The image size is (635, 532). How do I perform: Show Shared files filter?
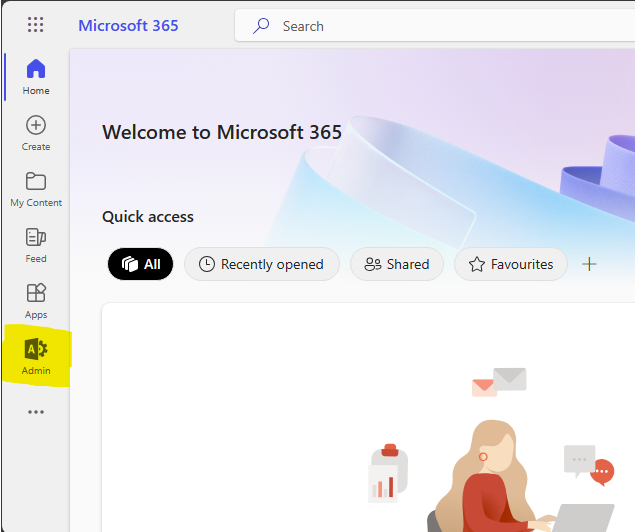pyautogui.click(x=397, y=264)
